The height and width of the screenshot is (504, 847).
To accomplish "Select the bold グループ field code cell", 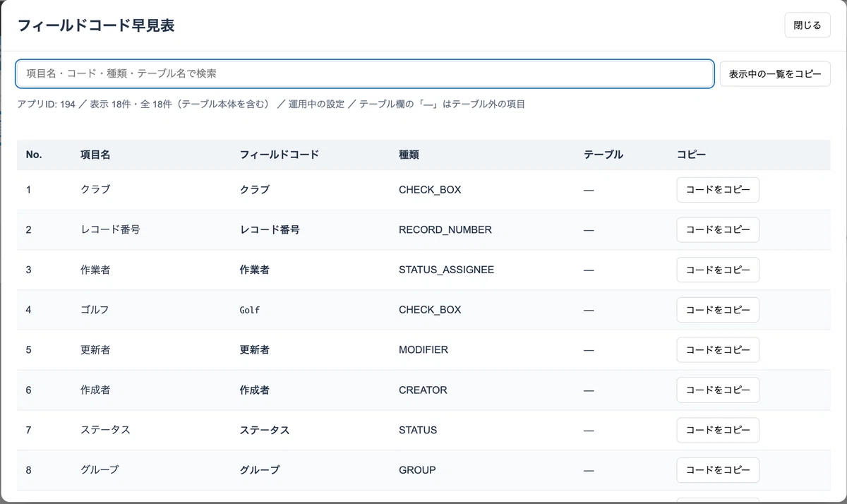I will 260,470.
